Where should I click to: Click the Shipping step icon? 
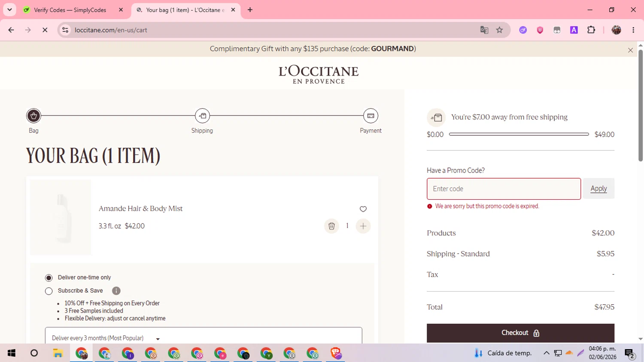point(202,116)
